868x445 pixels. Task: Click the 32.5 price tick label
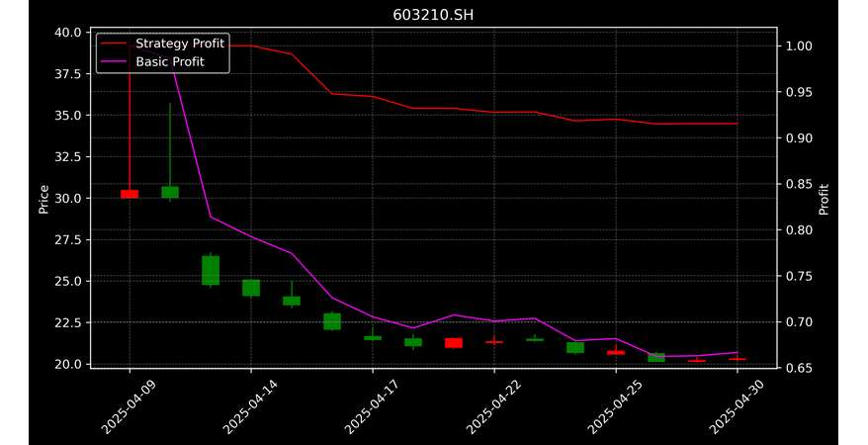pos(68,156)
